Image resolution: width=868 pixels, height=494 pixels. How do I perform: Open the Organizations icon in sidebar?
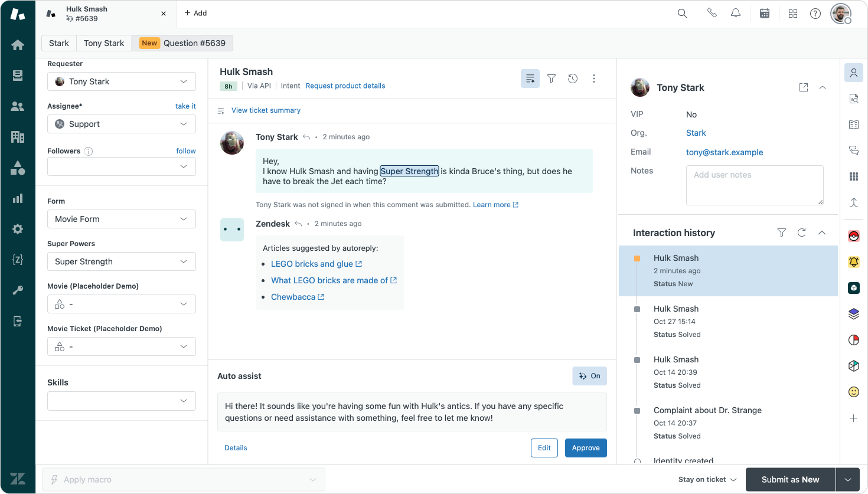[18, 137]
